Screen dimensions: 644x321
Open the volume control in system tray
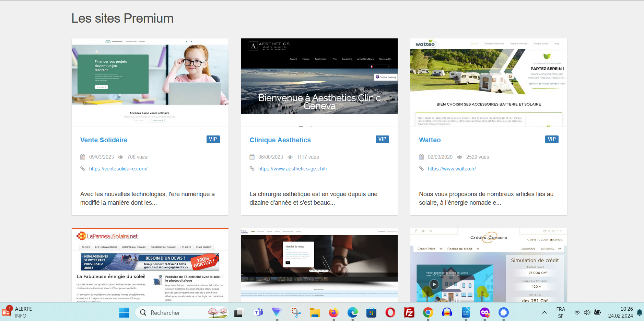click(587, 312)
